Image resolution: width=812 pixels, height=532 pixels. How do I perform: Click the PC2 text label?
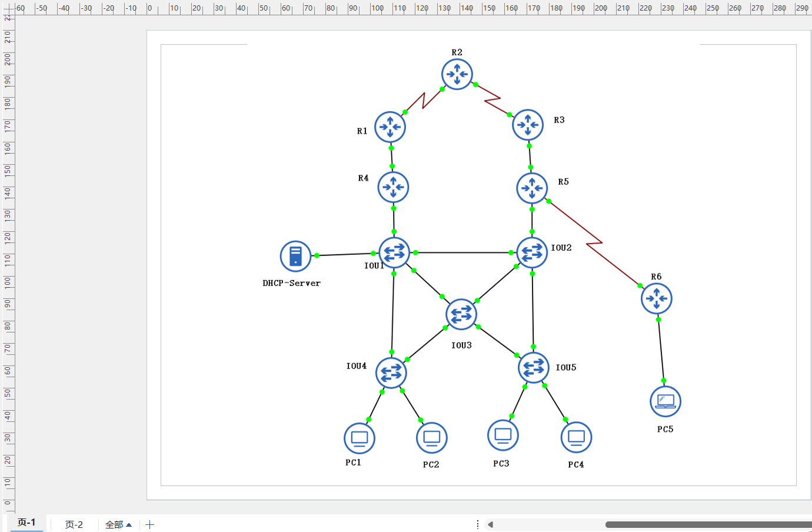[431, 464]
